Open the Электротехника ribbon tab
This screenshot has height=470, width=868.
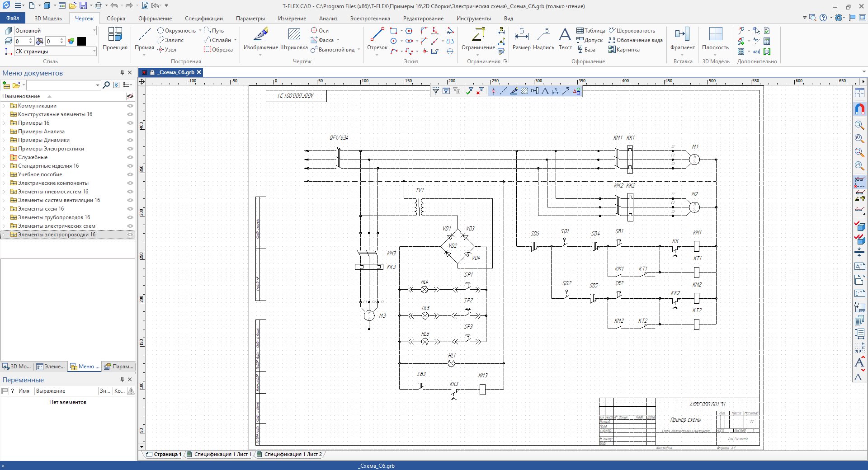point(370,19)
